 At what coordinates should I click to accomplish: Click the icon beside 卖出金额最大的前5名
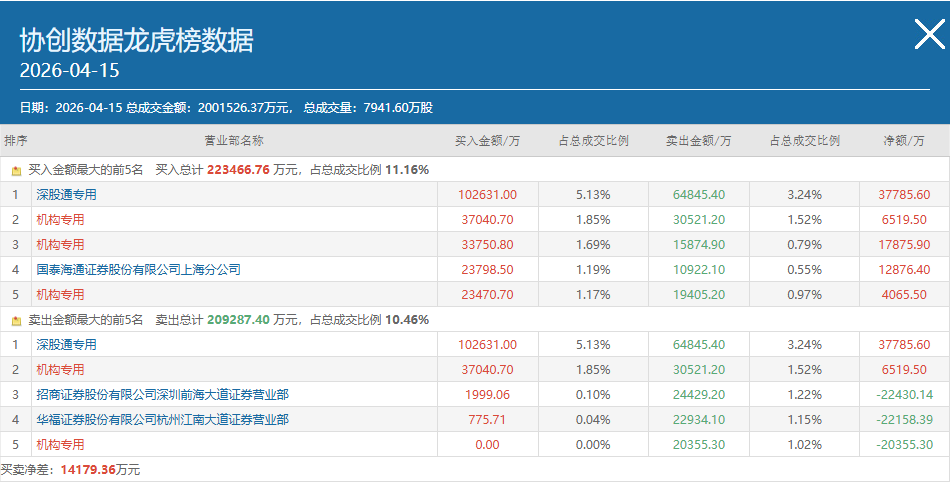[x=16, y=321]
